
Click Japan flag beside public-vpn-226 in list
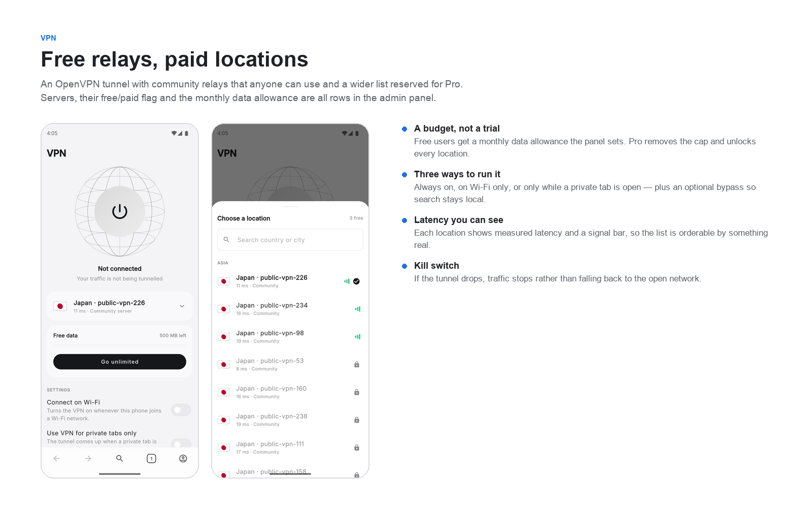tap(224, 281)
